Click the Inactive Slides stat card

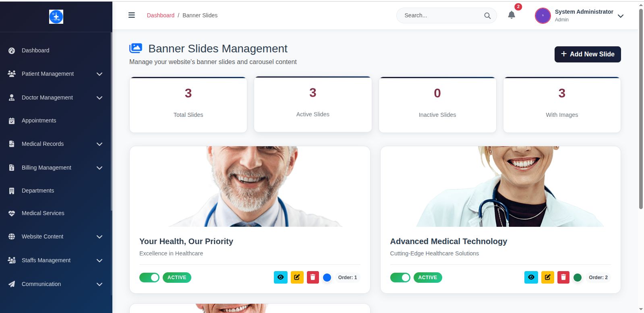437,105
